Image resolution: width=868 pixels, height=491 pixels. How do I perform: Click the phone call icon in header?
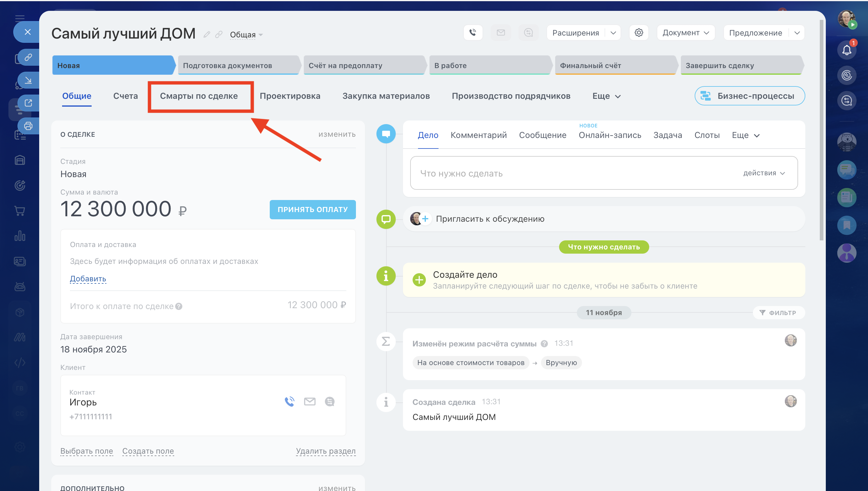coord(473,33)
